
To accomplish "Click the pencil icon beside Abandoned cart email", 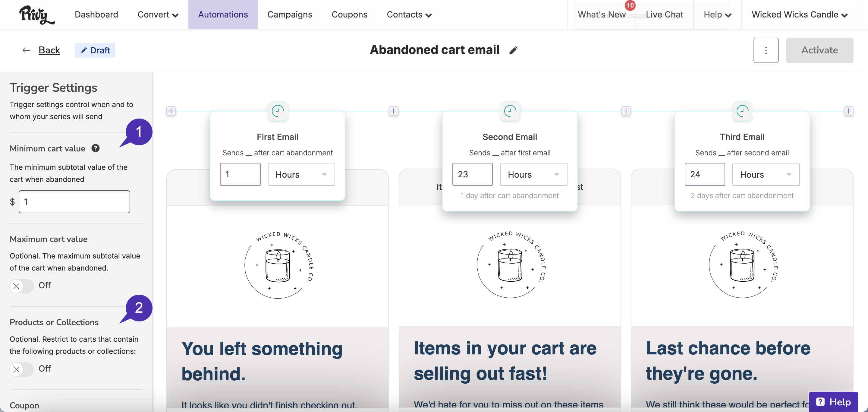I will tap(513, 50).
